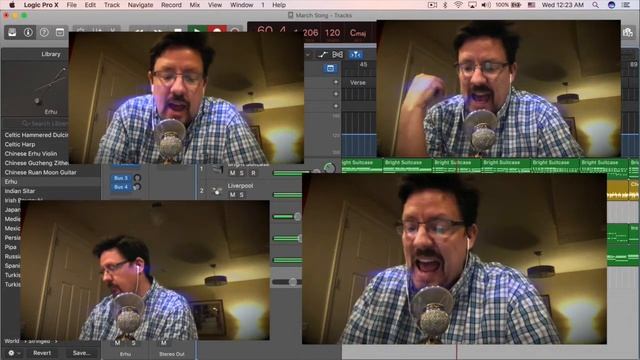Open the library gear action menu
The width and height of the screenshot is (640, 360).
(14, 353)
